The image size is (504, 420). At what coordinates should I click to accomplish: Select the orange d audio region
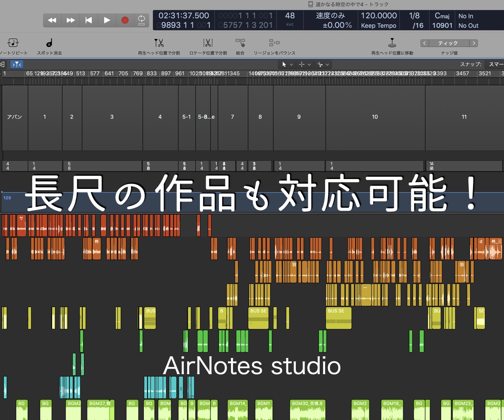(480, 248)
